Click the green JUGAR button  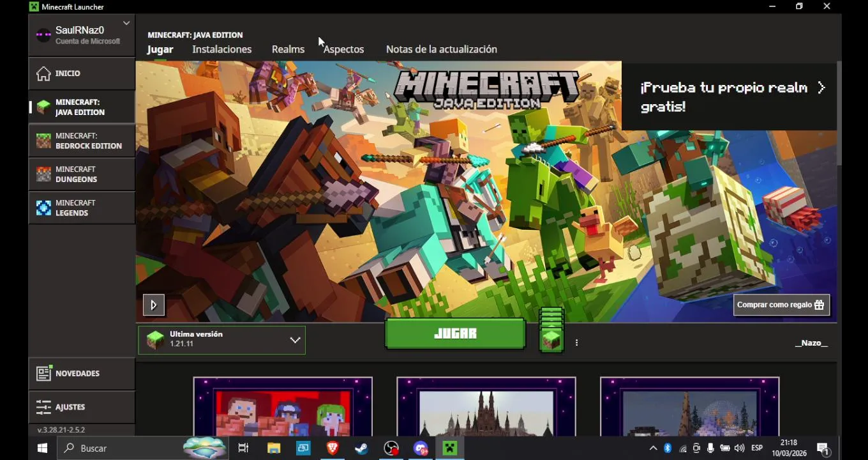tap(455, 333)
